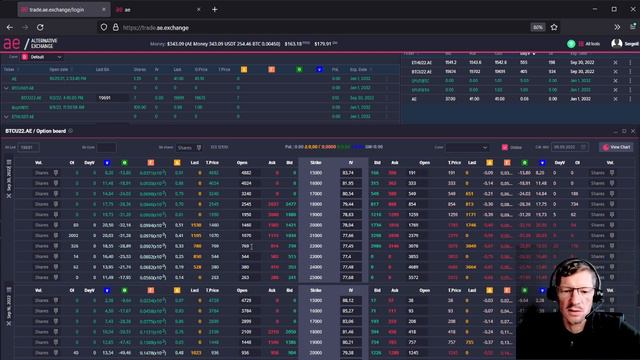
Task: Maximize the Option board panel
Action: [x=624, y=131]
